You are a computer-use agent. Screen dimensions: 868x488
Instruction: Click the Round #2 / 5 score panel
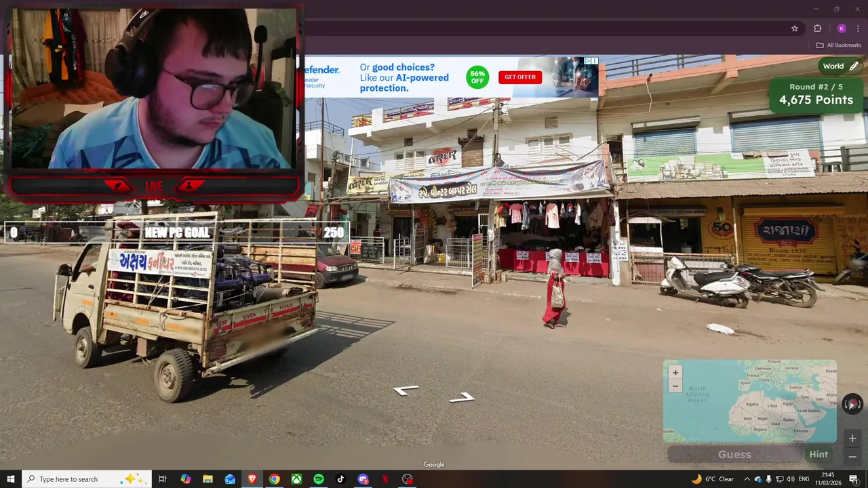click(816, 94)
